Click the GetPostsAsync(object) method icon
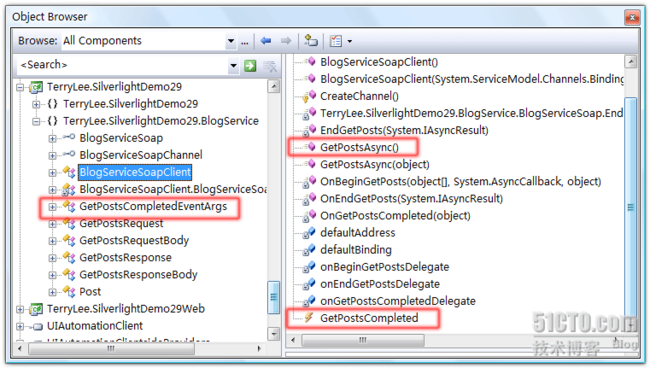 (x=310, y=163)
